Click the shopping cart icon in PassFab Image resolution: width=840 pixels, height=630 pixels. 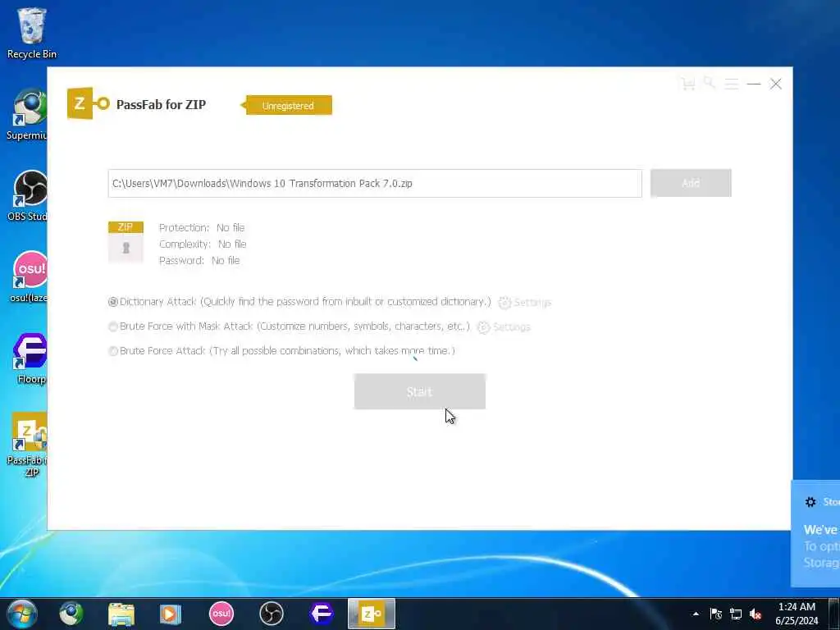688,84
